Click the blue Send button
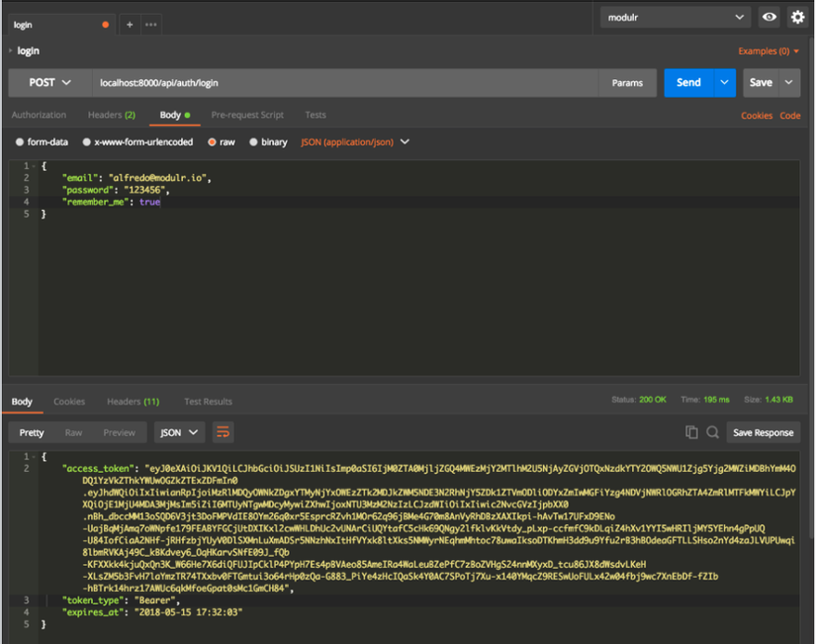Screen dimensions: 816x644 688,83
